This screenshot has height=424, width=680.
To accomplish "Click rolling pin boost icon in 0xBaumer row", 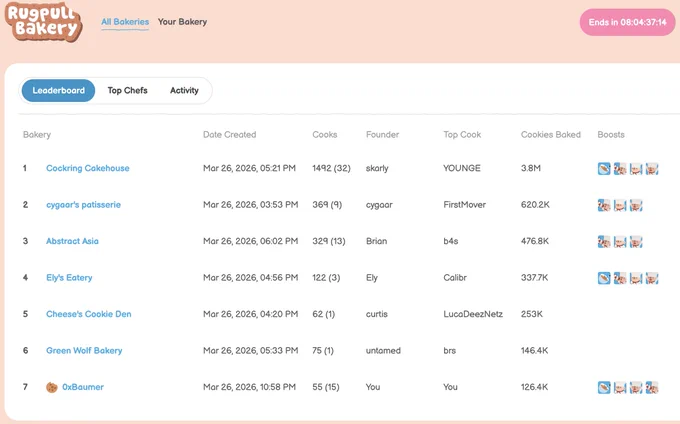I will [x=604, y=387].
